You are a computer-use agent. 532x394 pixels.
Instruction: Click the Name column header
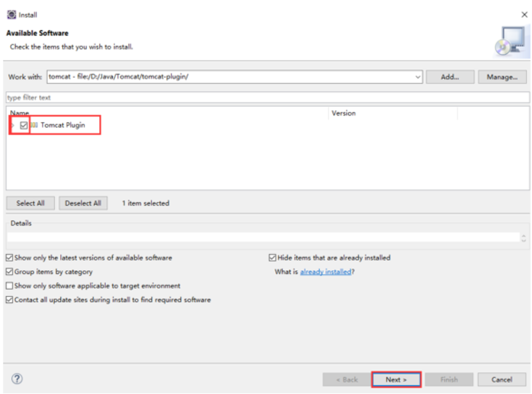pos(19,113)
